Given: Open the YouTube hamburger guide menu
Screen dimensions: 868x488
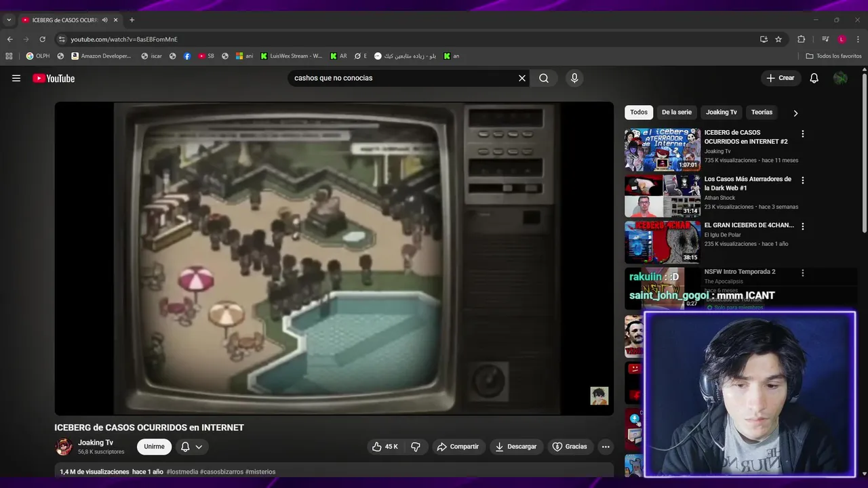Looking at the screenshot, I should coord(16,78).
